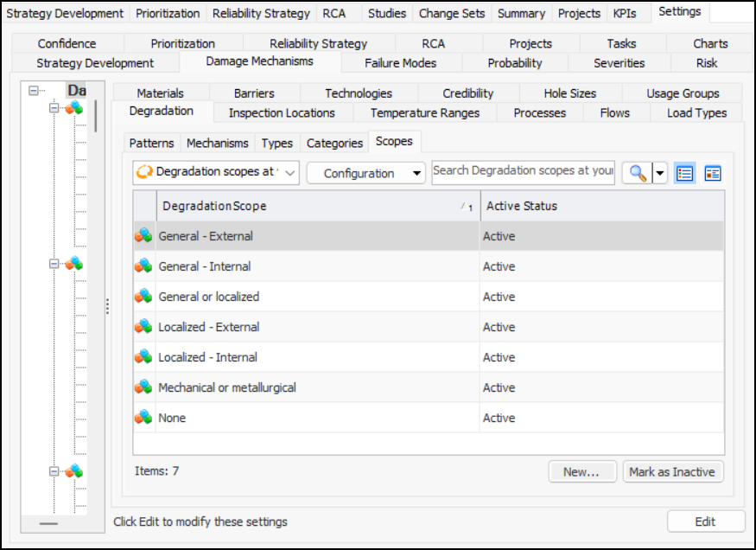Click the icon beside Localized - Internal
Image resolution: width=756 pixels, height=550 pixels.
[x=144, y=357]
